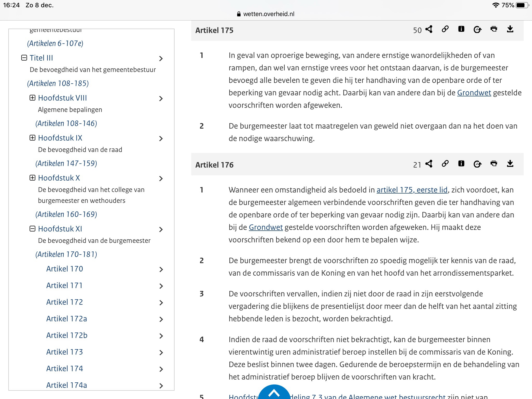Click the '(Artikelen 6-107e)' range text
532x399 pixels.
pos(55,43)
